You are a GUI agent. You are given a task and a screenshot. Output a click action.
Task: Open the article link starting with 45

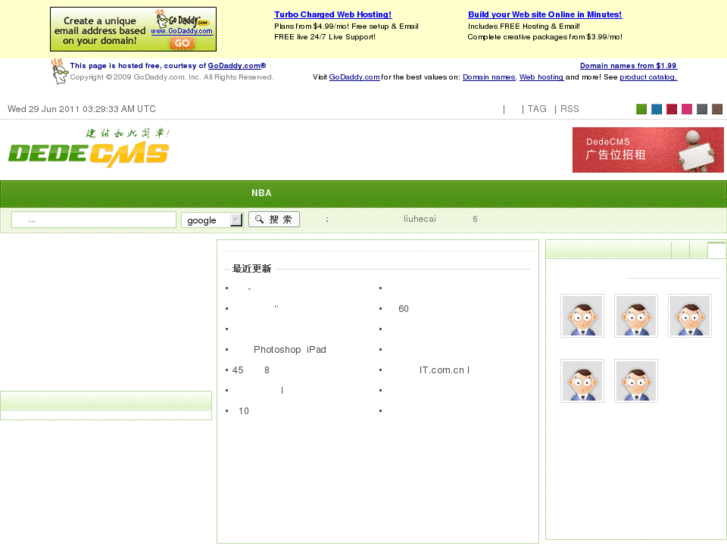click(x=251, y=370)
